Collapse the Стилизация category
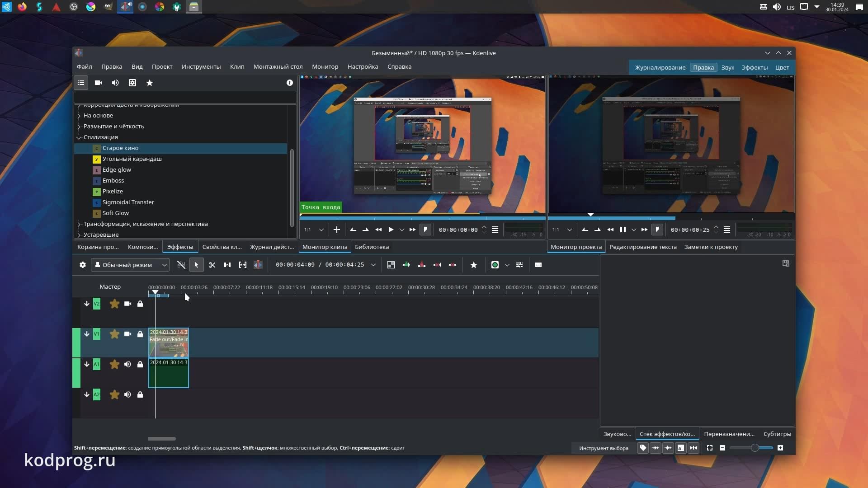 (79, 137)
